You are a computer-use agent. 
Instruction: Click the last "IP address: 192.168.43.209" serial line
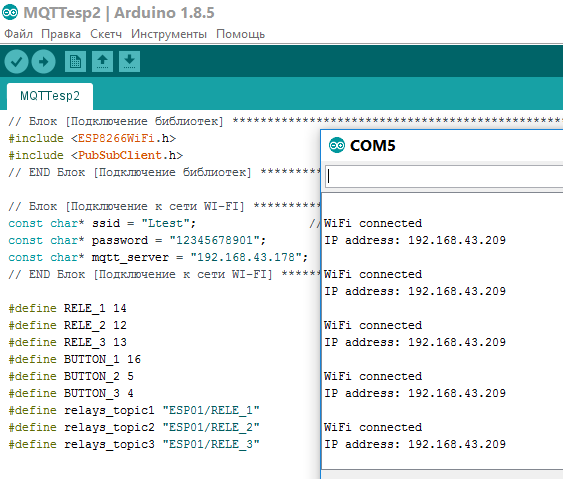click(x=415, y=444)
